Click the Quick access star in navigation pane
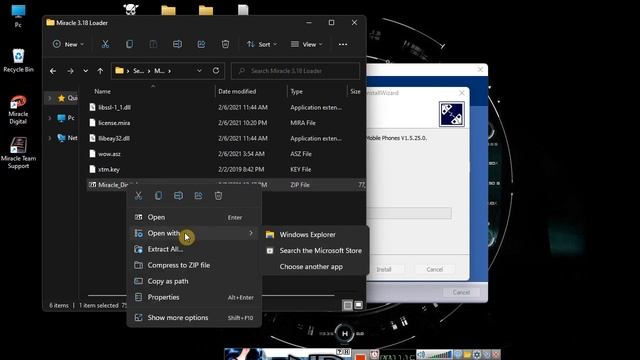 (x=62, y=98)
